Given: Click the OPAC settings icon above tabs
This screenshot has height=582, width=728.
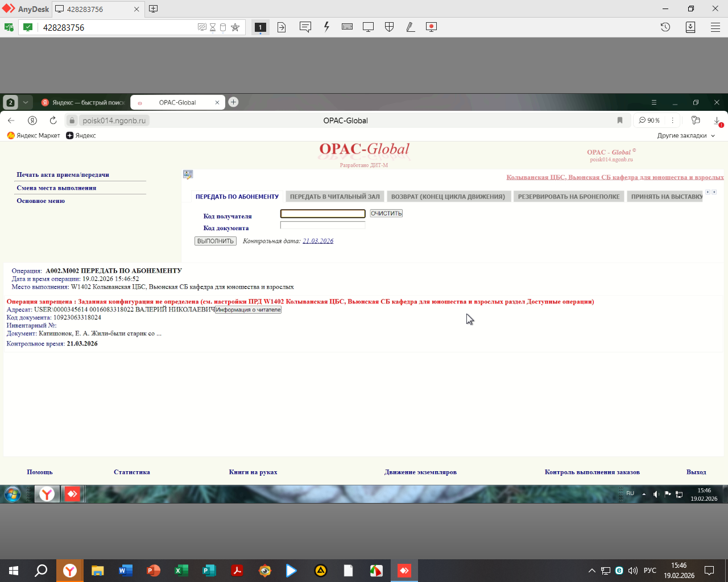Looking at the screenshot, I should coord(188,174).
